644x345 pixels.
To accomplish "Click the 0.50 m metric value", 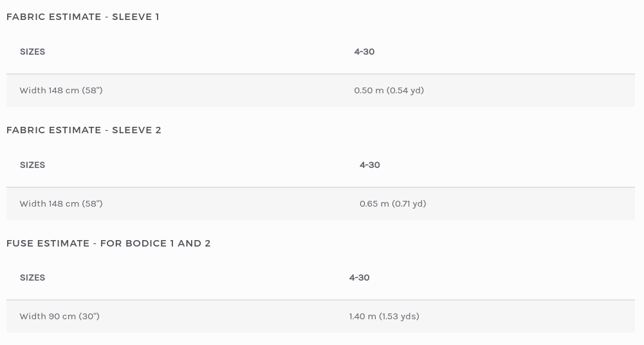I will (x=369, y=90).
